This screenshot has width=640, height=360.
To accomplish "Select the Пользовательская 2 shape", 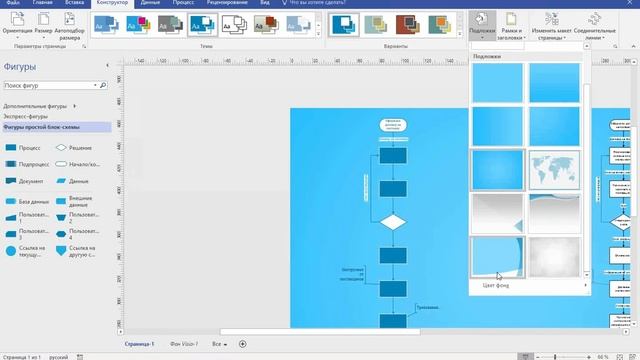I will [x=78, y=218].
